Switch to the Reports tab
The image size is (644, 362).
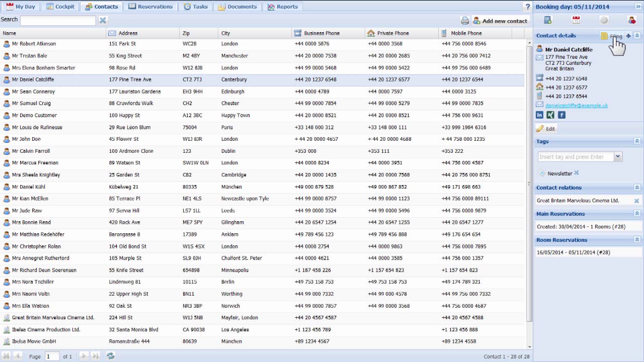(x=282, y=7)
